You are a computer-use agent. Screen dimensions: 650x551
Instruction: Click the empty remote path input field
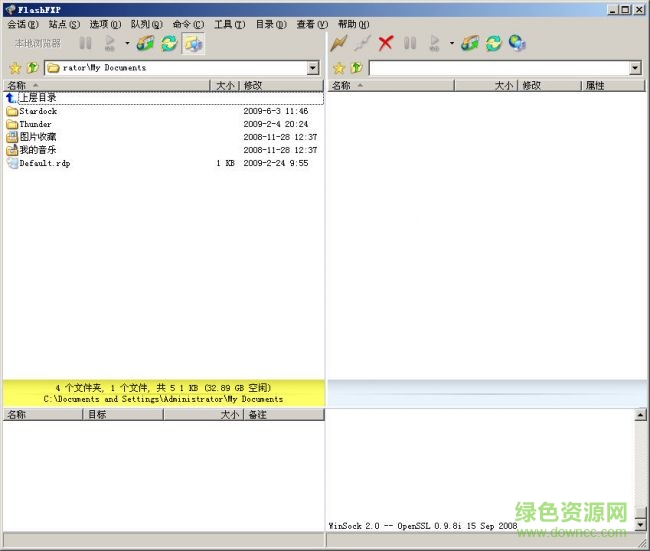click(499, 68)
